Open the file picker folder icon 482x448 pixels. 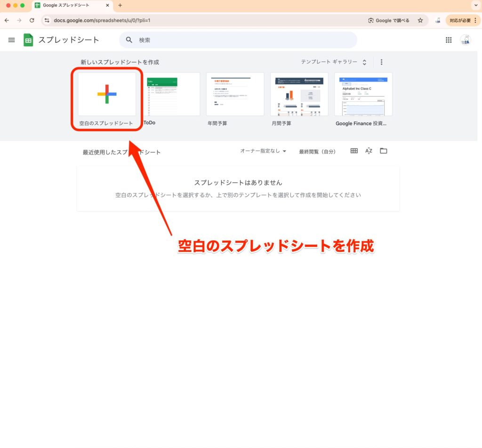[384, 151]
